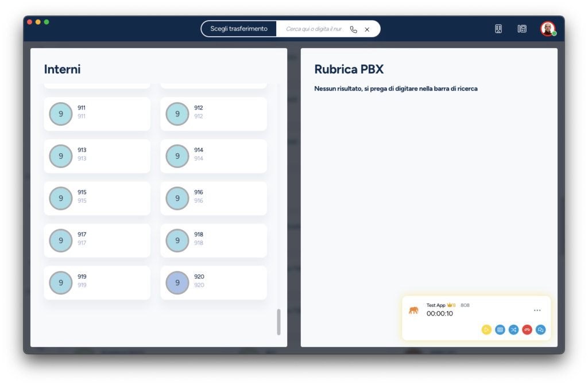
Task: Expand the three-dots call options menu
Action: tap(537, 310)
